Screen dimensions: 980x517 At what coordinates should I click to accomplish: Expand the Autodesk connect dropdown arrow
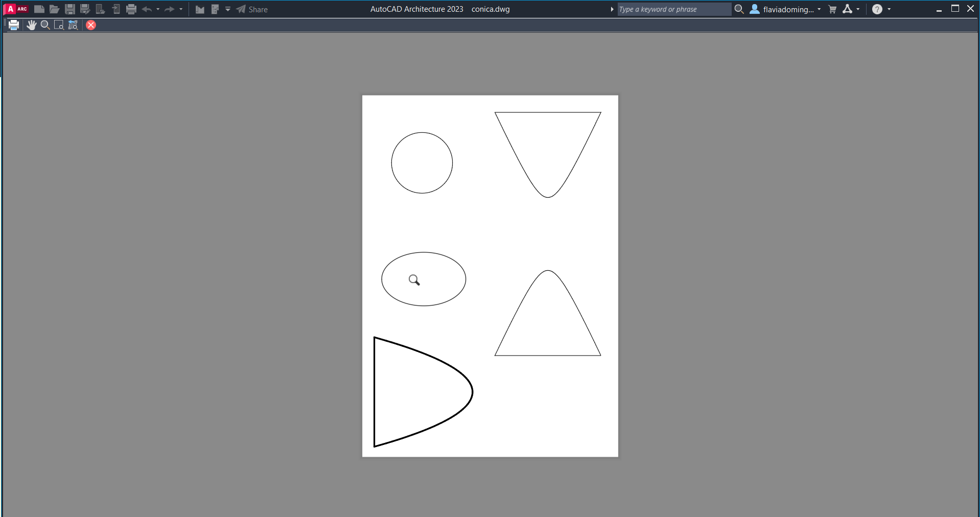[858, 9]
